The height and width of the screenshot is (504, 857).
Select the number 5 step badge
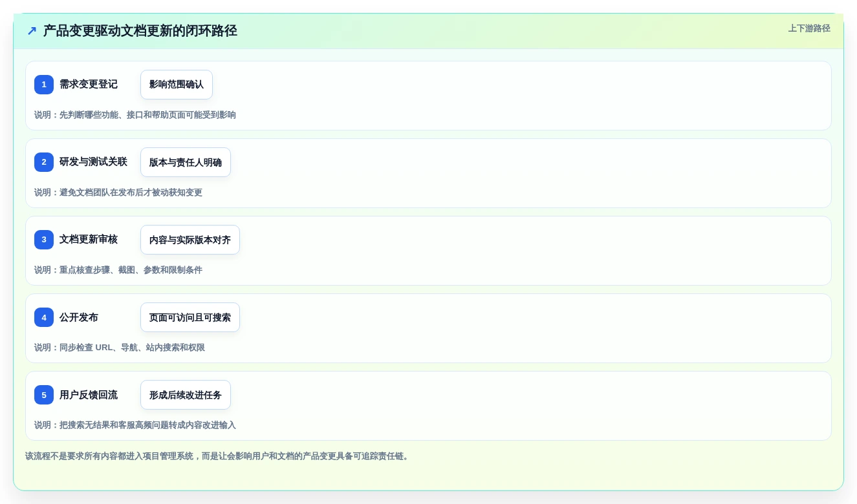tap(44, 395)
